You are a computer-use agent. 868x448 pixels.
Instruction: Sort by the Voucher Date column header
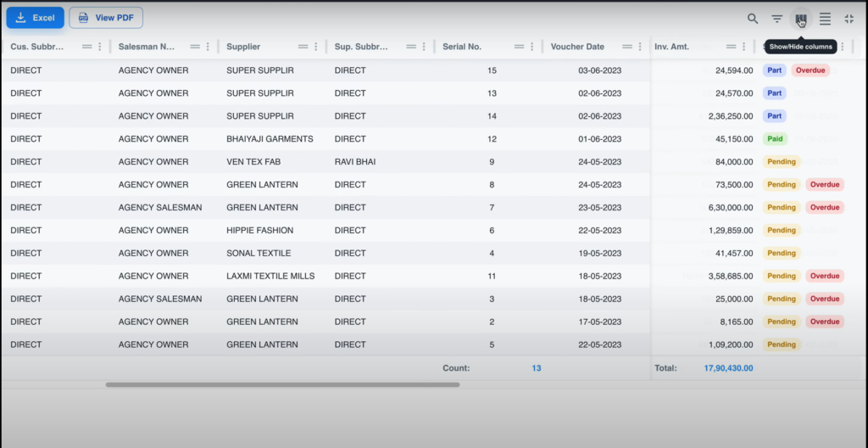pyautogui.click(x=577, y=47)
